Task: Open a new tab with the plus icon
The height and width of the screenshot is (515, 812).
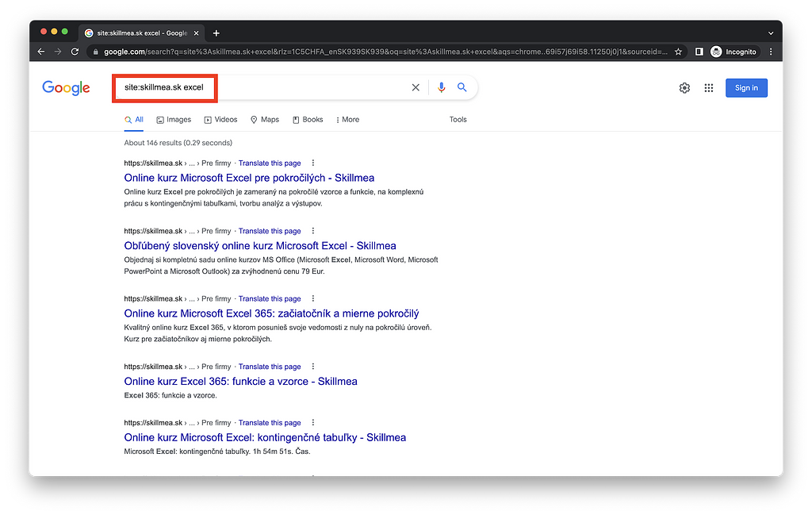Action: pyautogui.click(x=216, y=33)
